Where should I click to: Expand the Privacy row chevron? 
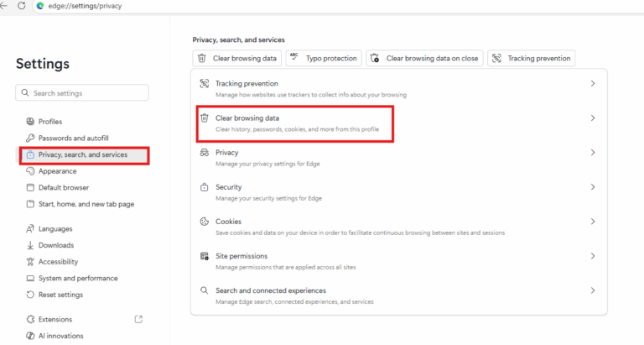click(593, 153)
